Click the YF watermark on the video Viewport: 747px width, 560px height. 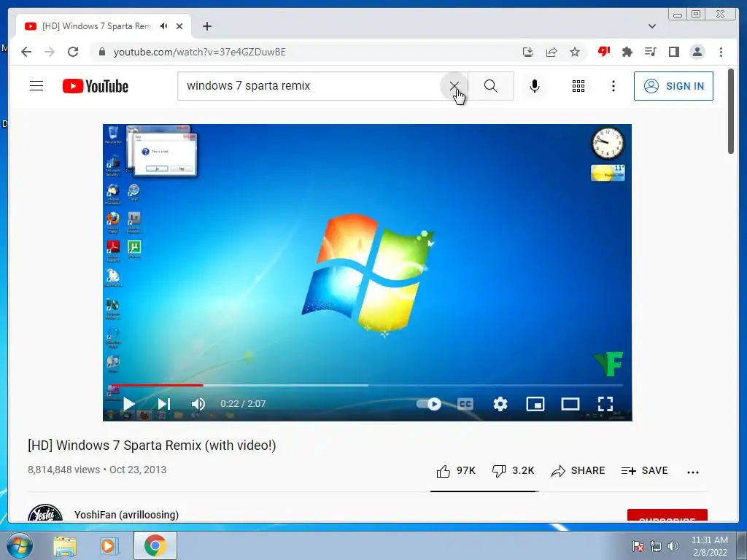coord(608,364)
